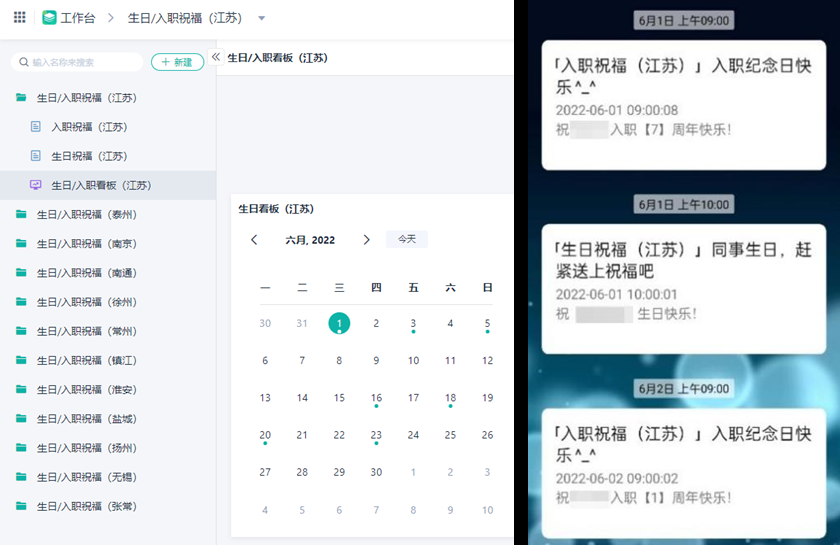Viewport: 840px width, 545px height.
Task: Click the folder icon of 生日/入职祝福（镇江）
Action: (21, 360)
